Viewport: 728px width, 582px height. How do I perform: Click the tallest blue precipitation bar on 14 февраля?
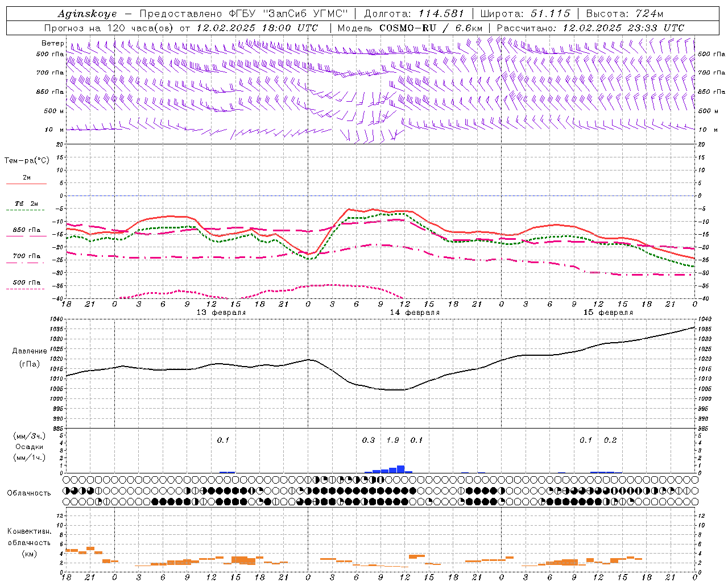point(401,469)
